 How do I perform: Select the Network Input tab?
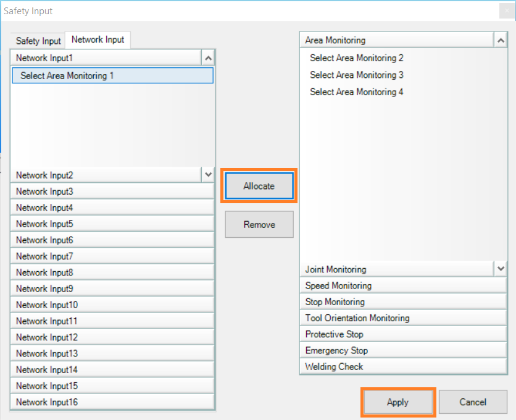click(98, 40)
